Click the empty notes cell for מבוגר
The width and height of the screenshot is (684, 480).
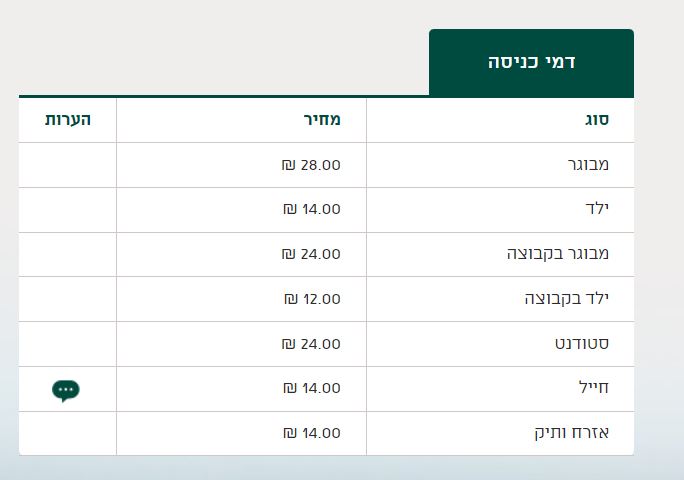[x=67, y=165]
